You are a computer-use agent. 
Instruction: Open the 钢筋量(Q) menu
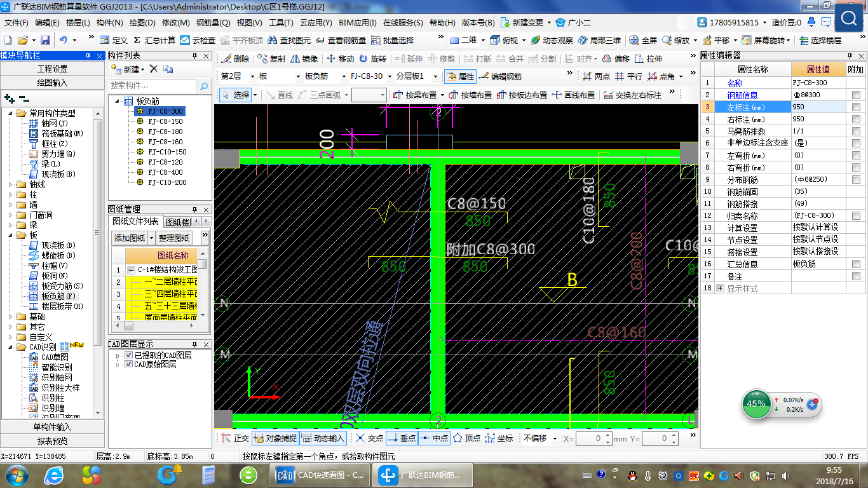213,22
